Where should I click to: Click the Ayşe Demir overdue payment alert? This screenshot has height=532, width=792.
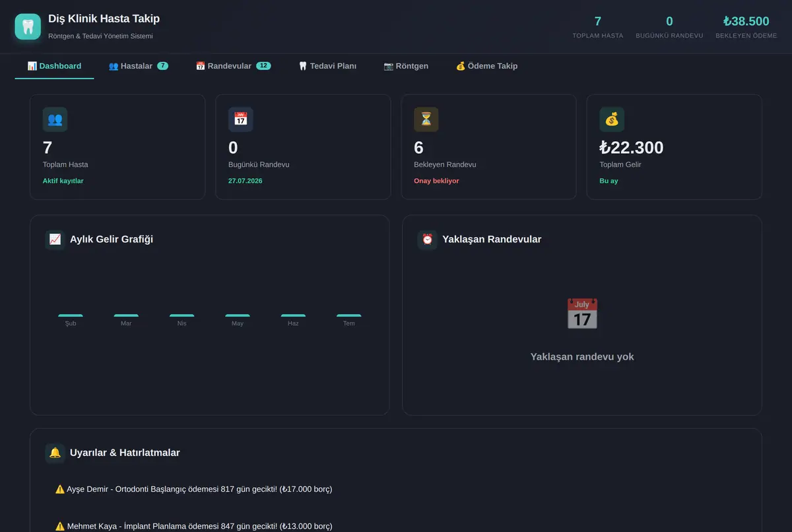(396, 489)
